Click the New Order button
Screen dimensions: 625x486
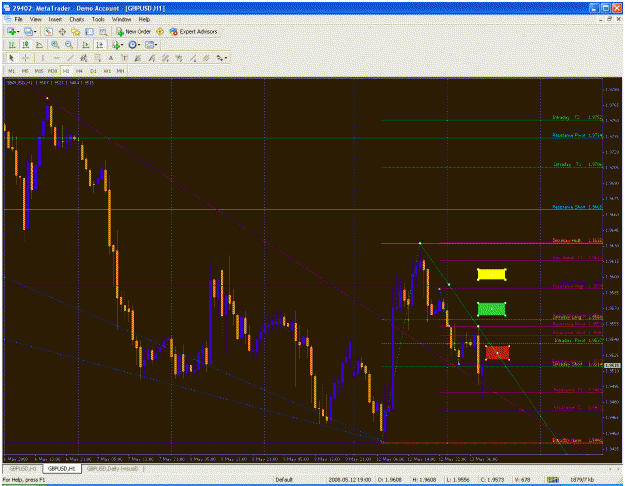click(x=134, y=32)
